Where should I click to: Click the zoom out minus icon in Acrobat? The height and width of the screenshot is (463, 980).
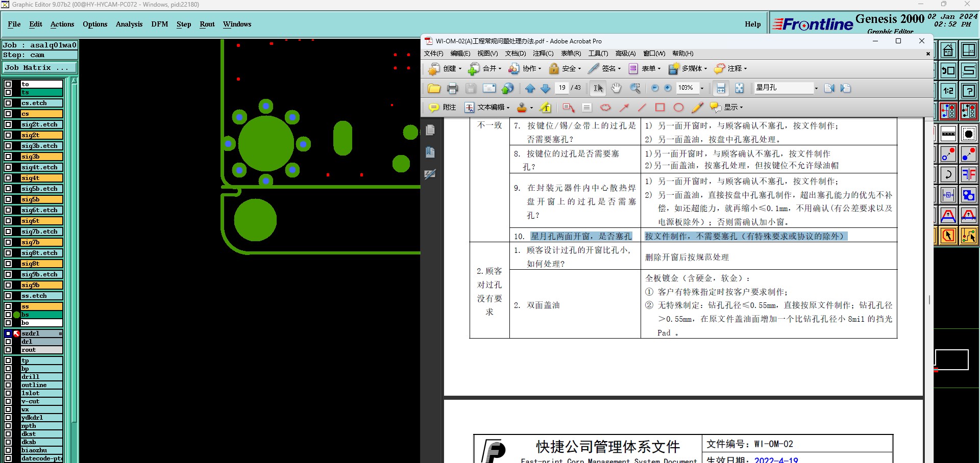(655, 88)
